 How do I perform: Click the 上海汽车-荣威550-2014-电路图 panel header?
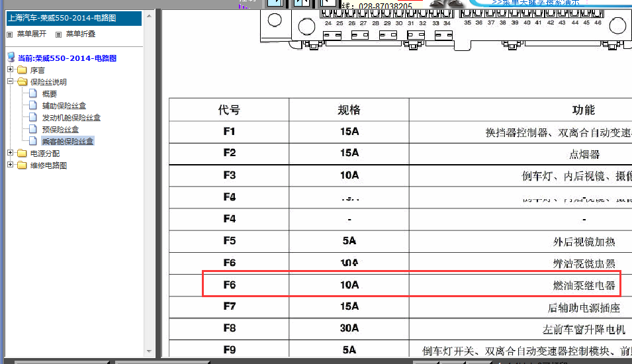point(74,18)
